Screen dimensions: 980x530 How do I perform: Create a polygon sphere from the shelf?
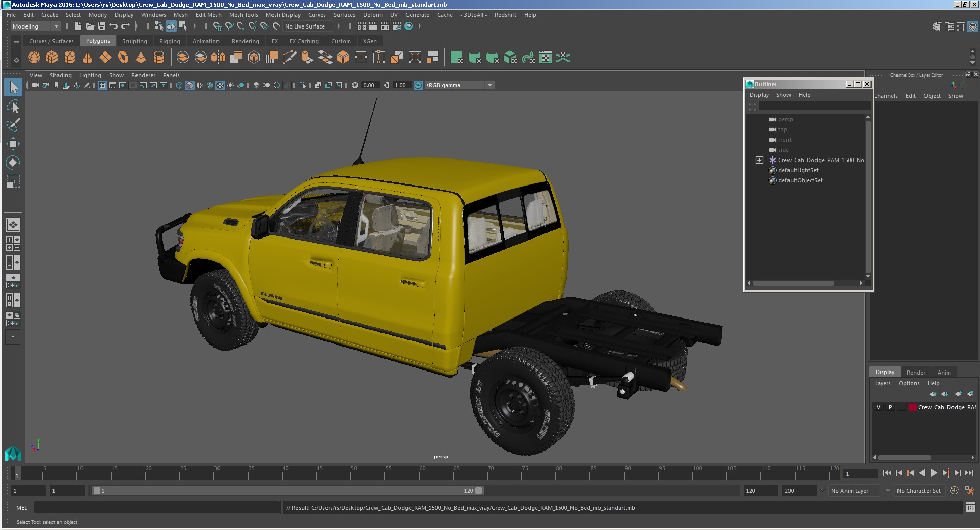[x=34, y=58]
